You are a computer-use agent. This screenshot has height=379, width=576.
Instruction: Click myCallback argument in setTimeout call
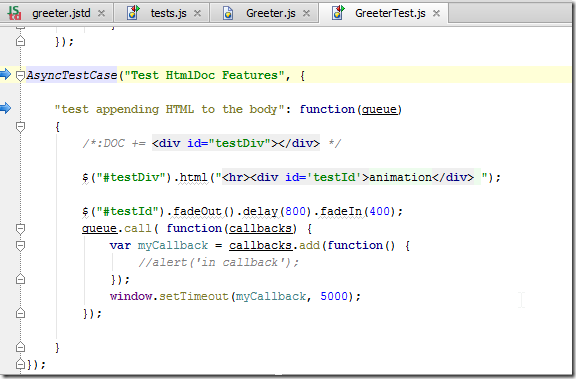tap(271, 296)
